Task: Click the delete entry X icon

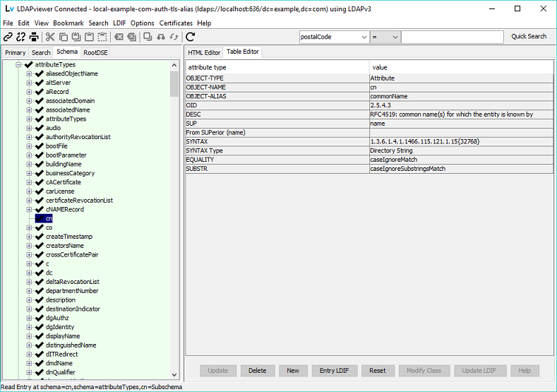Action: [x=119, y=37]
